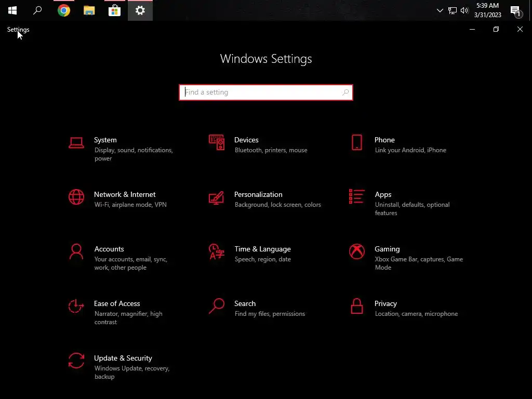The height and width of the screenshot is (399, 532).
Task: Open the network status tray icon
Action: pyautogui.click(x=453, y=10)
